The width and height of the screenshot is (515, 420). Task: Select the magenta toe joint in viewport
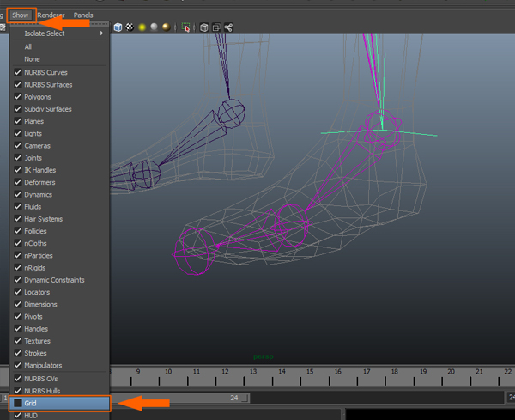pos(195,251)
